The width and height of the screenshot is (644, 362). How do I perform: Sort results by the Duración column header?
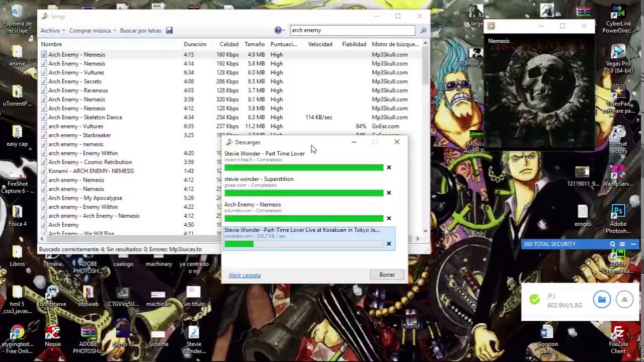(195, 44)
